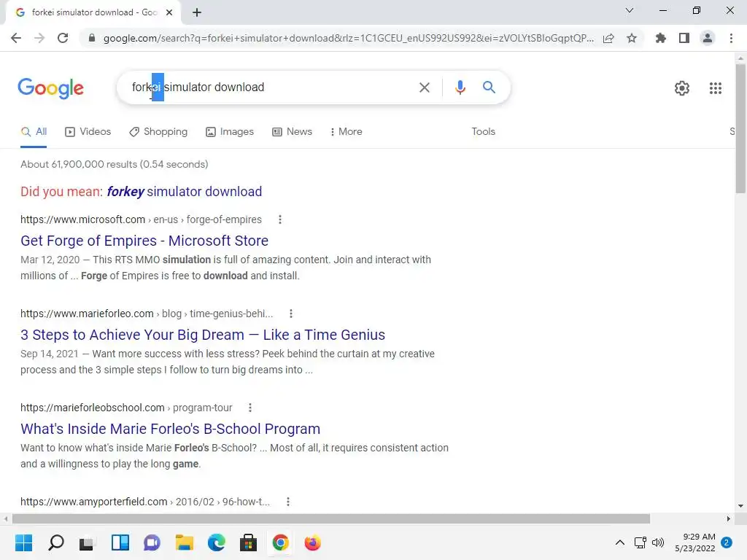The image size is (747, 560).
Task: Open Windows taskbar search
Action: pos(55,542)
